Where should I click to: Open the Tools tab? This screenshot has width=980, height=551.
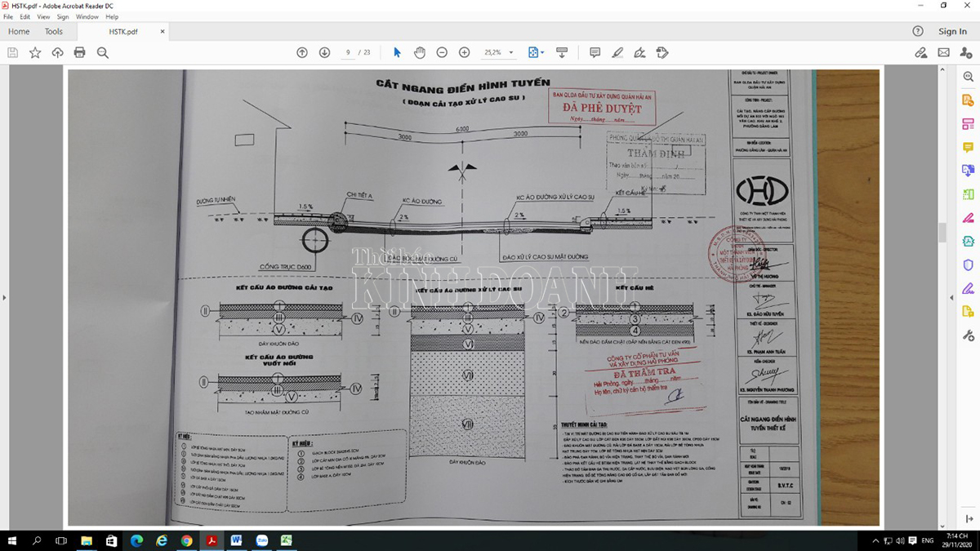54,32
